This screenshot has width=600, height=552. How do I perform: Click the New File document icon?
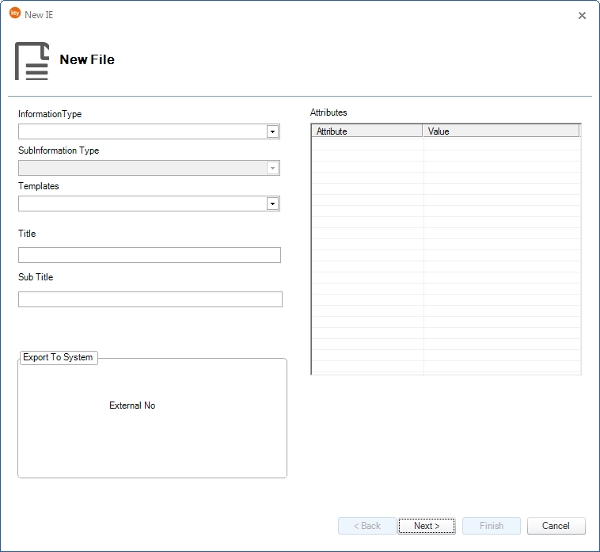tap(32, 61)
